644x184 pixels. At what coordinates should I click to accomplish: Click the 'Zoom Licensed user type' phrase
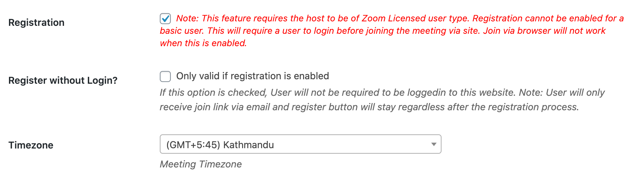tap(415, 18)
